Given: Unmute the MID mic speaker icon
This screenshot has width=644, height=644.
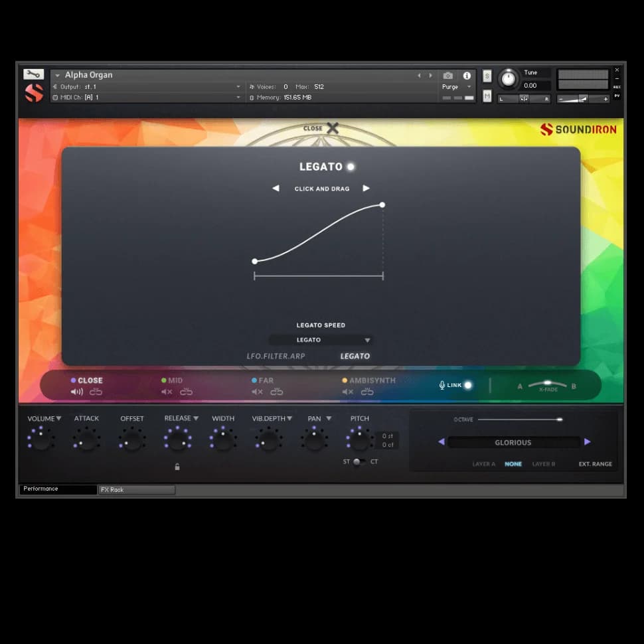Looking at the screenshot, I should point(167,392).
